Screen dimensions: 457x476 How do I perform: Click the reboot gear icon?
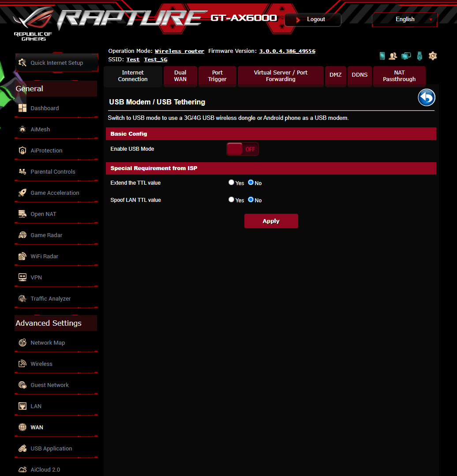point(433,56)
